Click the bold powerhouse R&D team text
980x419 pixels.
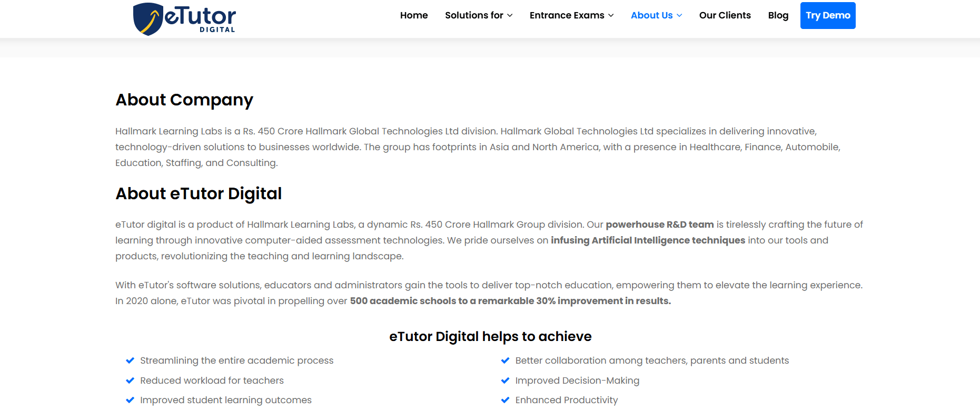(x=659, y=225)
